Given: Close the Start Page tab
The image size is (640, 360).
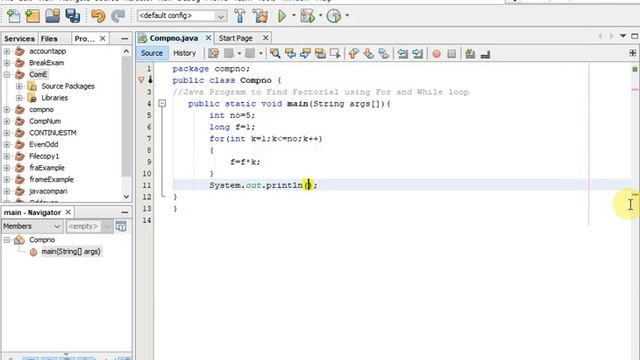Looking at the screenshot, I should [x=265, y=38].
